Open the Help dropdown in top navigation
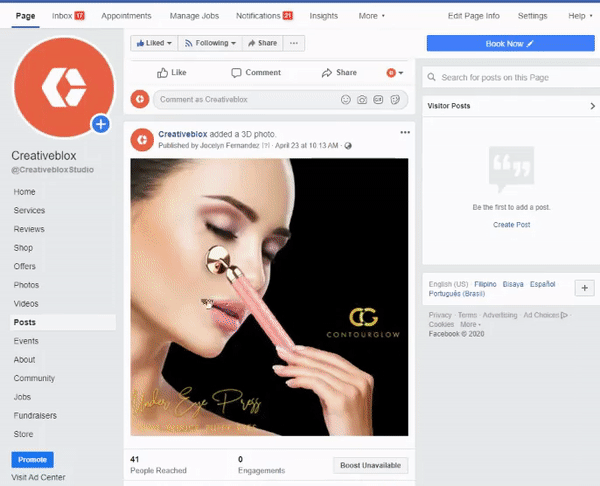This screenshot has height=486, width=600. click(x=580, y=16)
